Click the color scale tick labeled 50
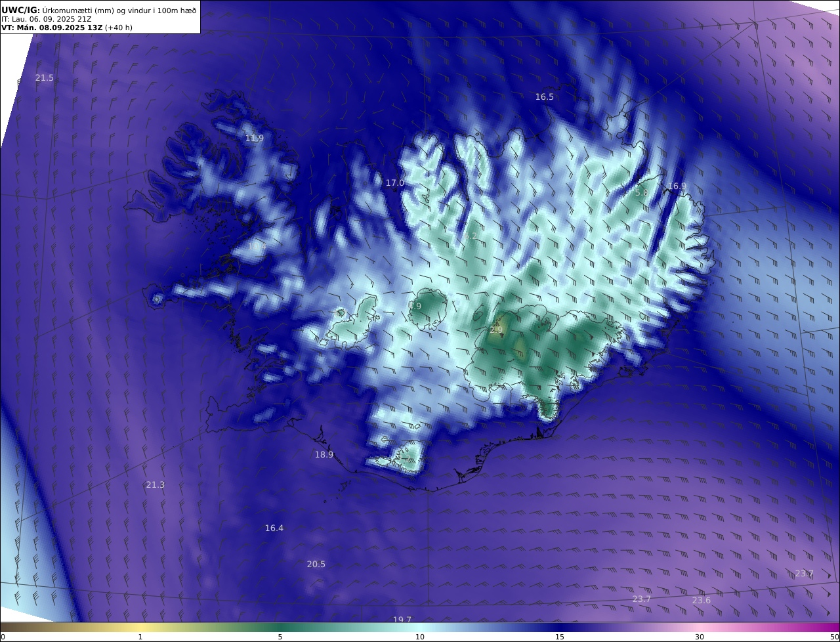The height and width of the screenshot is (642, 840). (x=835, y=637)
